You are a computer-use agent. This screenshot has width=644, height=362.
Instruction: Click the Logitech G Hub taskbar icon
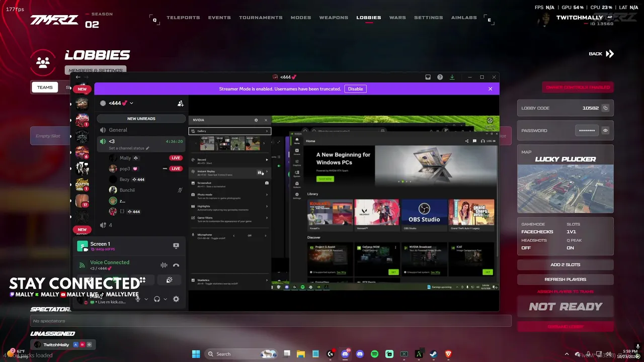click(x=330, y=354)
